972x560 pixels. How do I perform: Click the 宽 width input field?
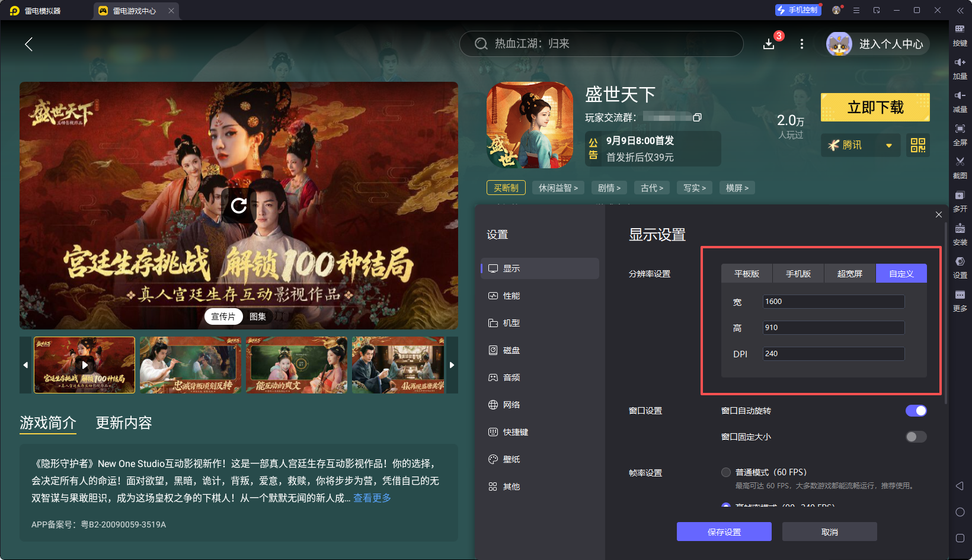point(834,302)
